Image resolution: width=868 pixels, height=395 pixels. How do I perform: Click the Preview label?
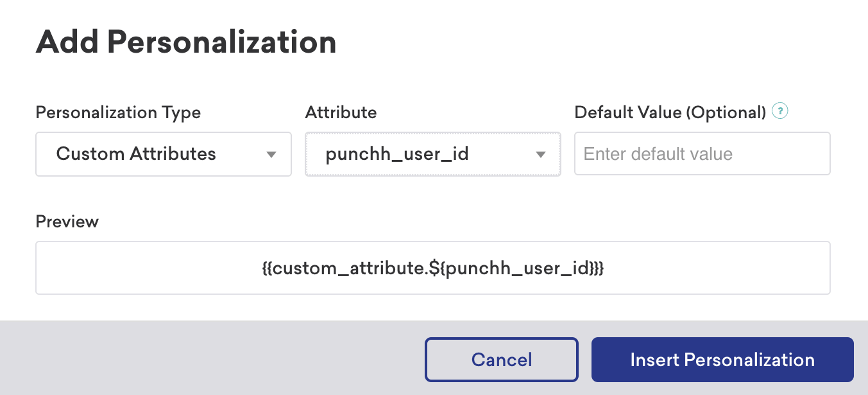point(67,222)
